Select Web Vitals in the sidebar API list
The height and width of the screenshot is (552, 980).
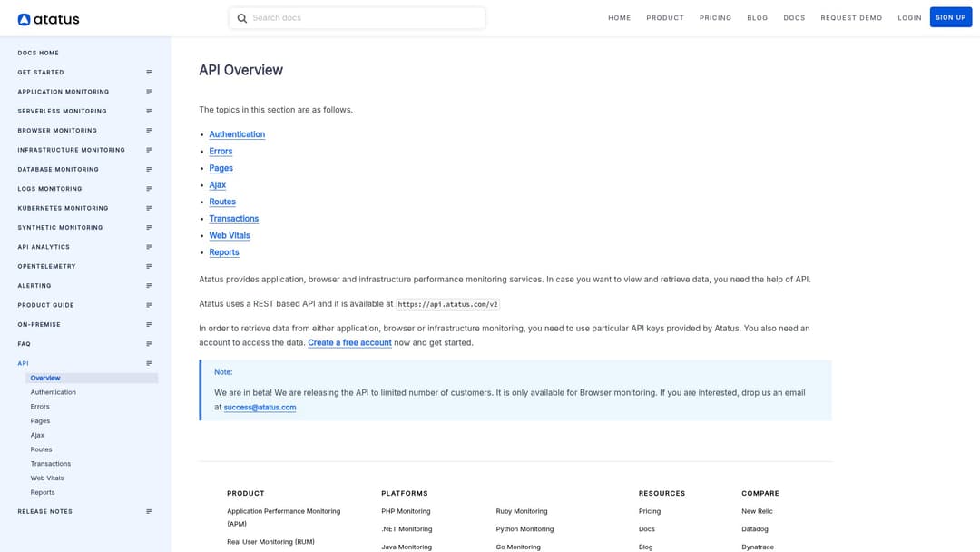47,478
